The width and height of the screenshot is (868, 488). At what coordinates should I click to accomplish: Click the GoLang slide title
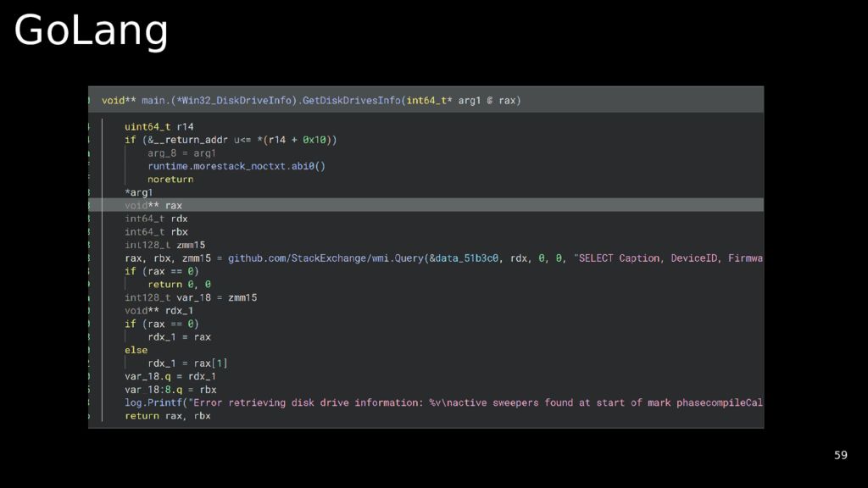tap(91, 30)
